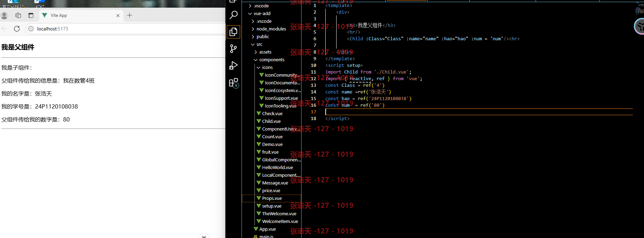Open Child.vue in explorer

pos(269,121)
